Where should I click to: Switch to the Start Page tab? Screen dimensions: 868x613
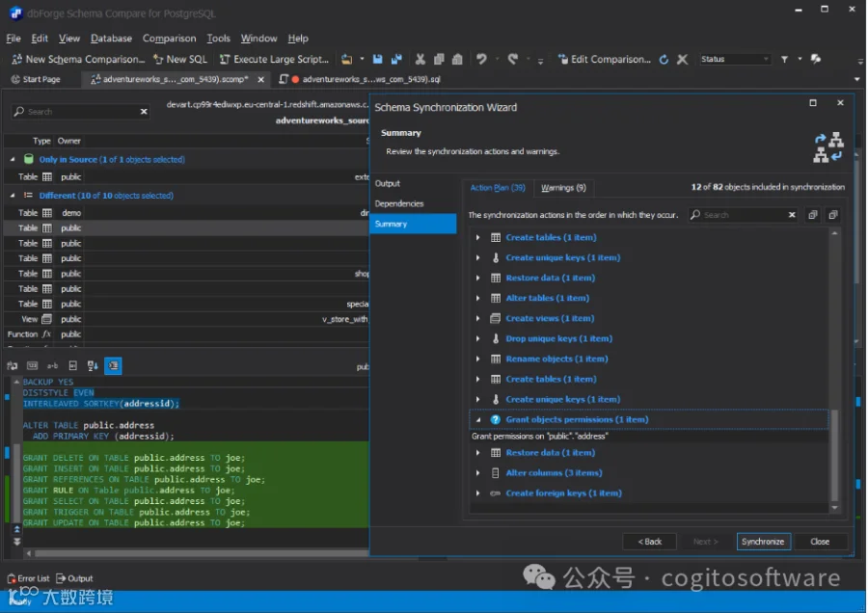[36, 79]
